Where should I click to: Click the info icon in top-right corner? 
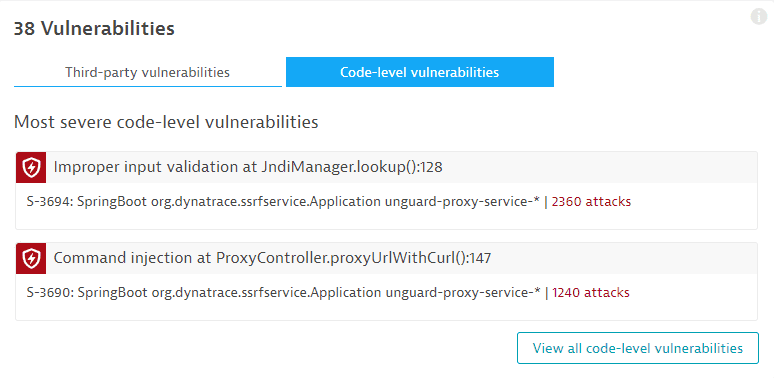pyautogui.click(x=759, y=16)
